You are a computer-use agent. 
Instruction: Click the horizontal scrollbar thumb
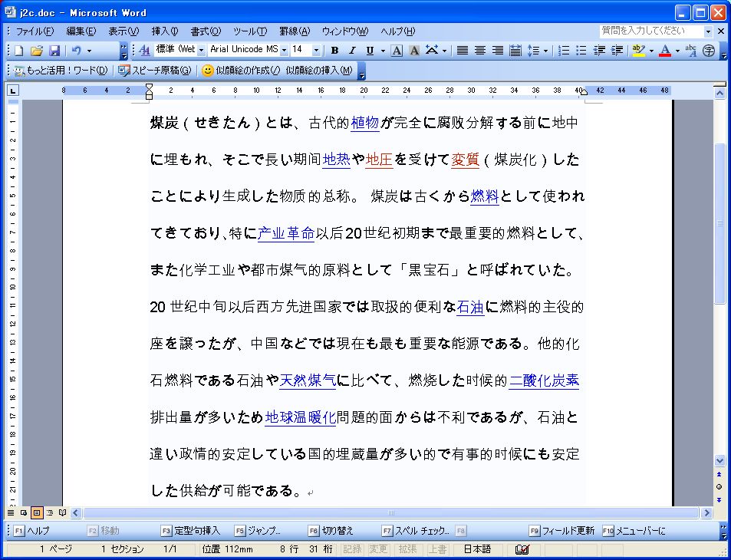click(x=391, y=513)
